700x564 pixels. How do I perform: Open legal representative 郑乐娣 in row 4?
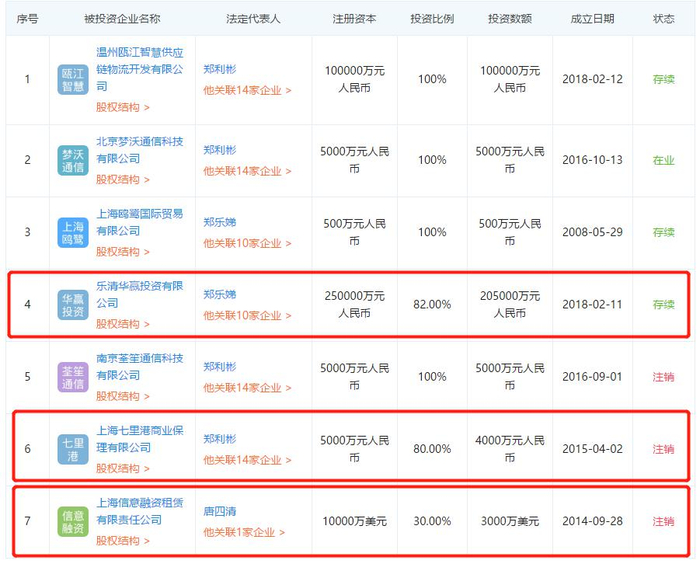(x=220, y=295)
